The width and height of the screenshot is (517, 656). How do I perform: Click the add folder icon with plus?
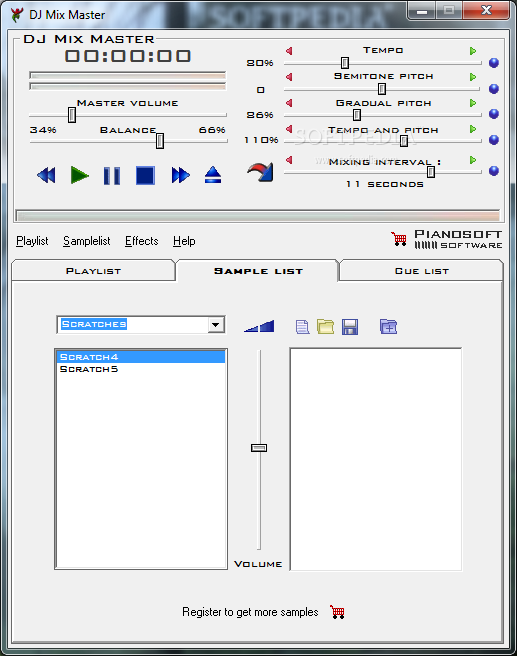pyautogui.click(x=389, y=326)
